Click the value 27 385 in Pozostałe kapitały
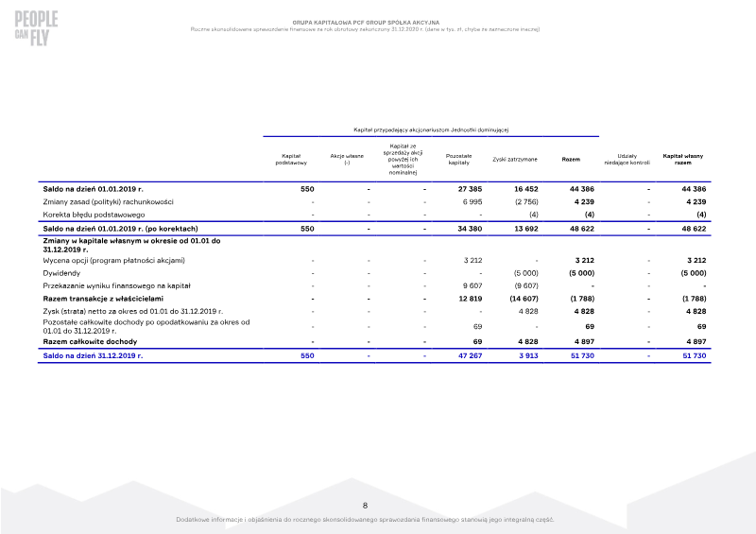756x534 pixels. [470, 189]
